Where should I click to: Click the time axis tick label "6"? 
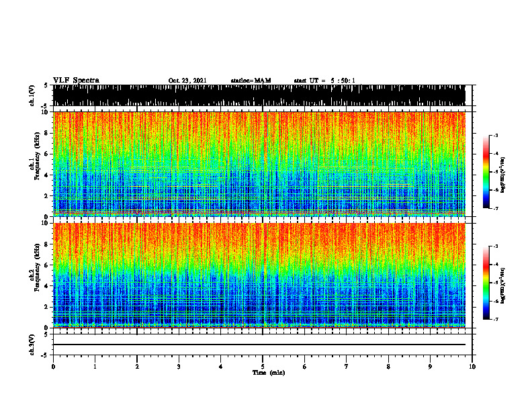point(305,367)
